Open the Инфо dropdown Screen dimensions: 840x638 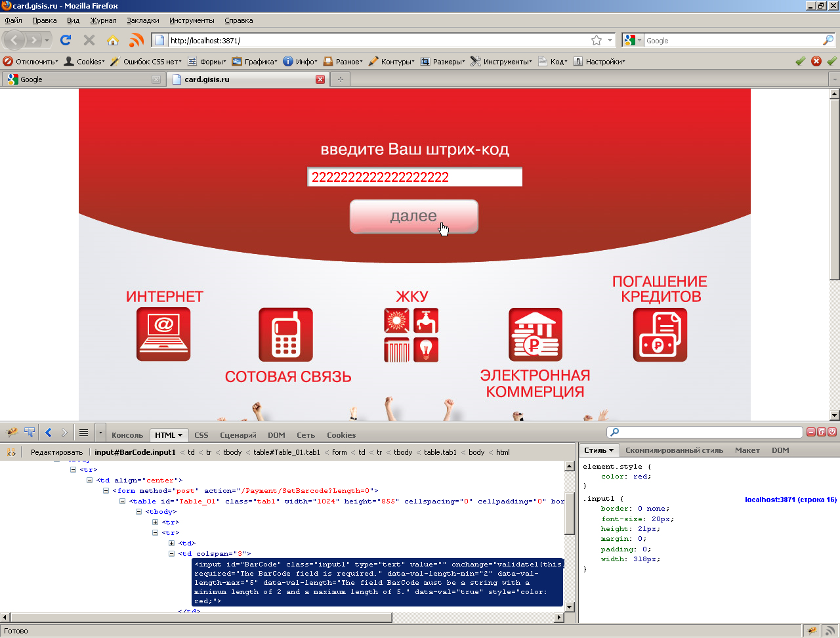click(301, 61)
